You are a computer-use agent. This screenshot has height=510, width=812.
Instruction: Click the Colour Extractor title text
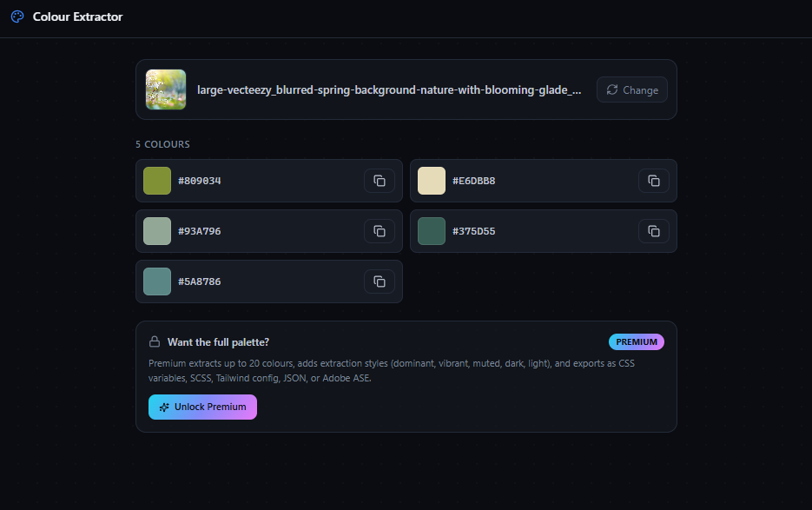(77, 17)
